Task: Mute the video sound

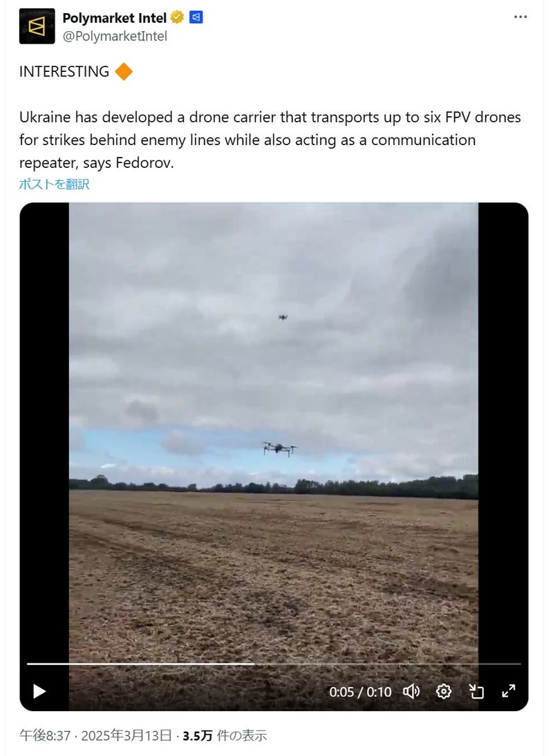Action: coord(411,692)
